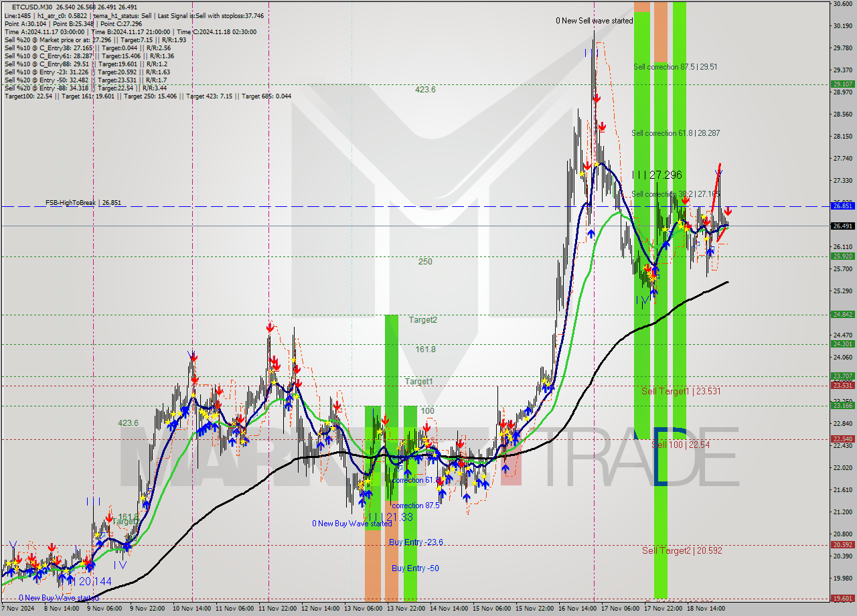The width and height of the screenshot is (857, 616).
Task: Select 'Sell correction 61.8 | 28.287' label
Action: [x=676, y=133]
